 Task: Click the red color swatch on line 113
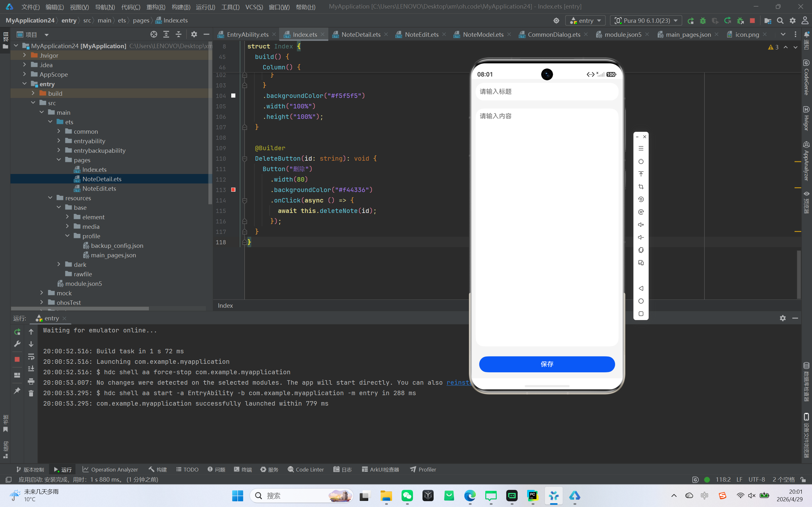pos(233,190)
